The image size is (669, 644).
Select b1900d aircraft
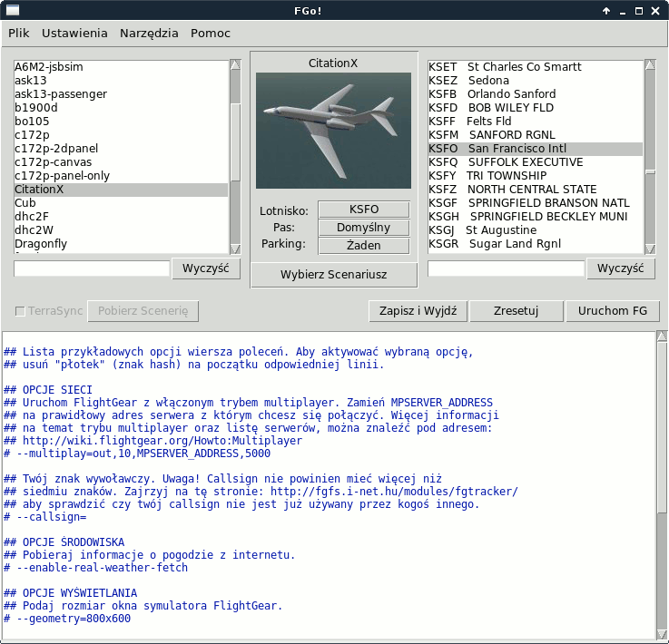[121, 108]
